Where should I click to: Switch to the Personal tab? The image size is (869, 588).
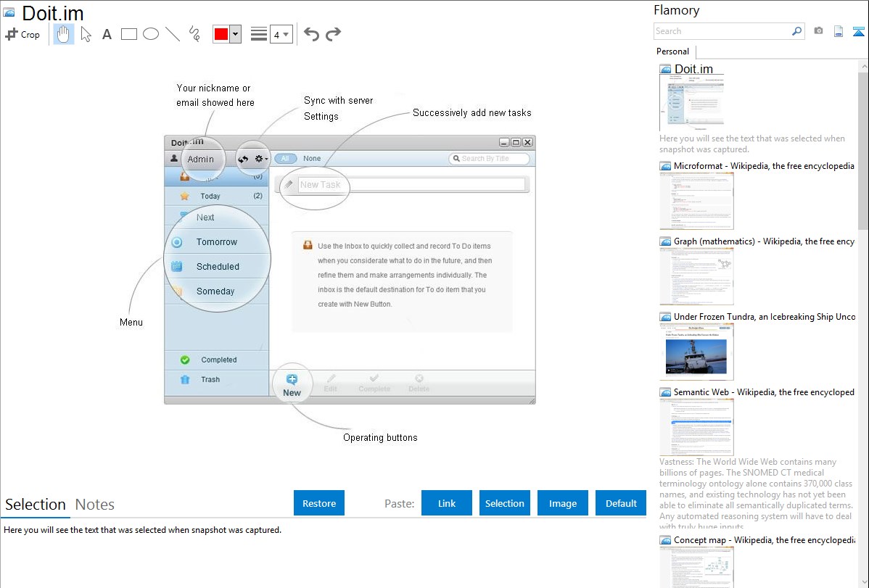[x=673, y=51]
